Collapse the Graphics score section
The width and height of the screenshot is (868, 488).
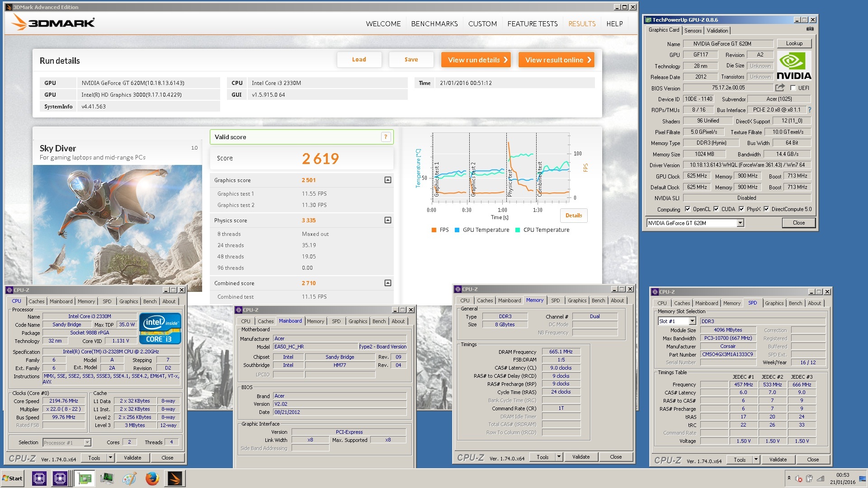[387, 180]
